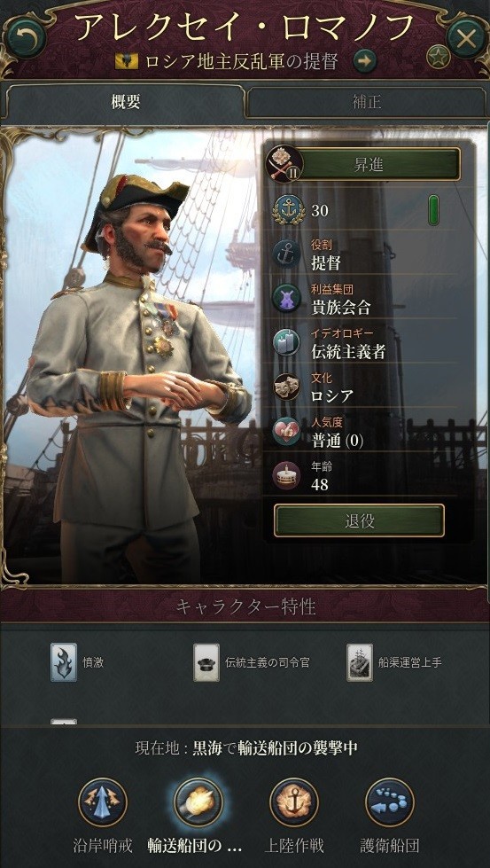The image size is (490, 868).
Task: Click the 退役 retire button
Action: (x=360, y=520)
